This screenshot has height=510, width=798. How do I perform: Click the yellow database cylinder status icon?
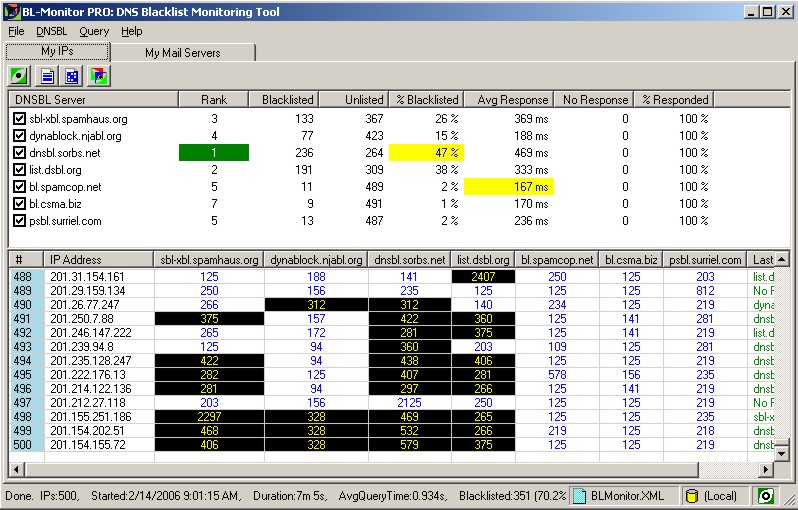691,496
